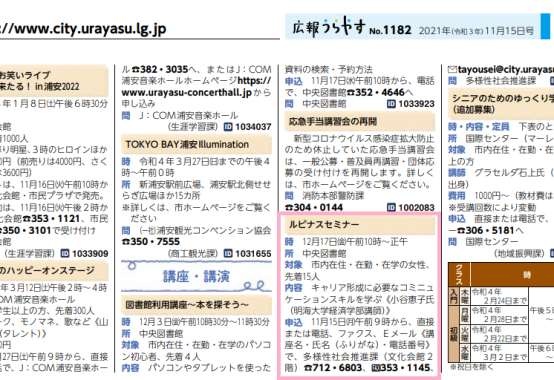Click the FAX icon before 353・1145
Viewport: 554px width, 380px height.
click(x=376, y=368)
